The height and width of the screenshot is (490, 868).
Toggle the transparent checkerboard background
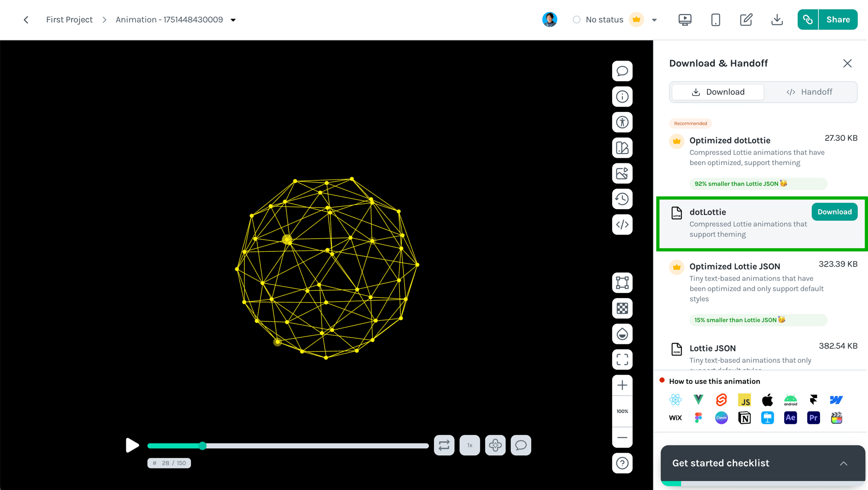point(622,309)
